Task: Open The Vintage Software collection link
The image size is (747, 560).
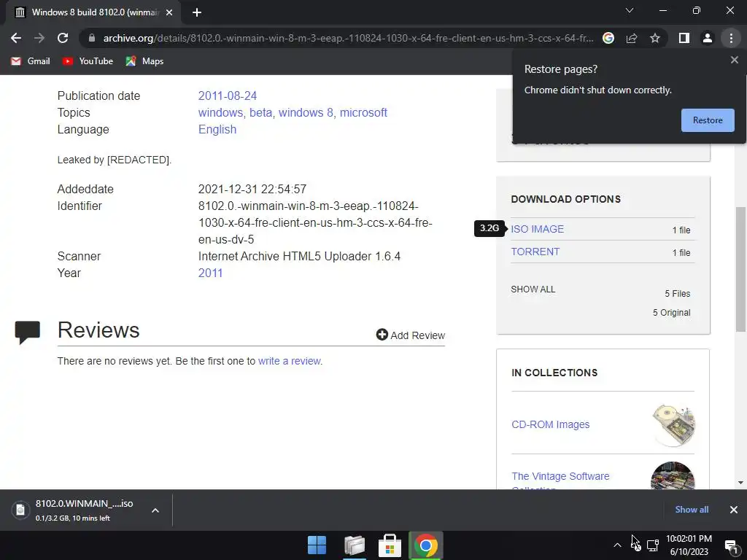Action: coord(560,477)
